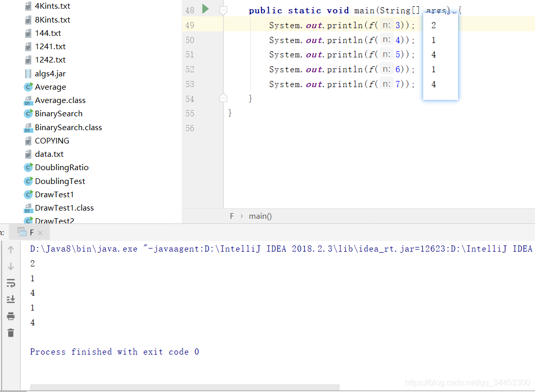Click the DrawTest1.class bytecode icon
The width and height of the screenshot is (535, 392).
(x=28, y=208)
